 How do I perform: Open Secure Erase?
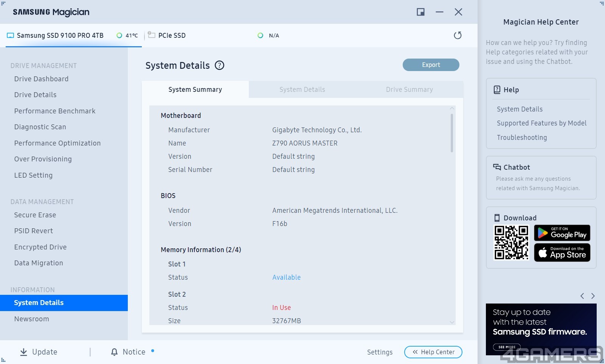coord(35,215)
